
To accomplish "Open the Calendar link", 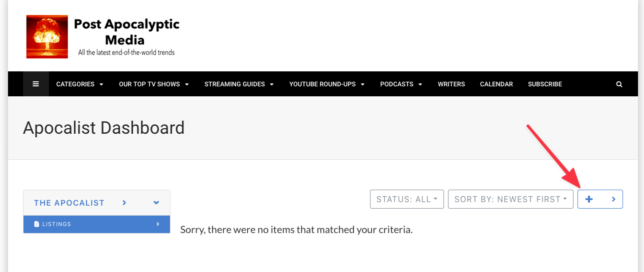I will [496, 84].
